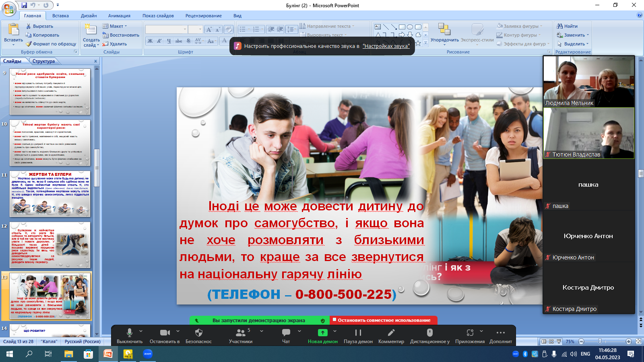Expand the shapes gallery more arrow
The height and width of the screenshot is (362, 644).
click(426, 43)
